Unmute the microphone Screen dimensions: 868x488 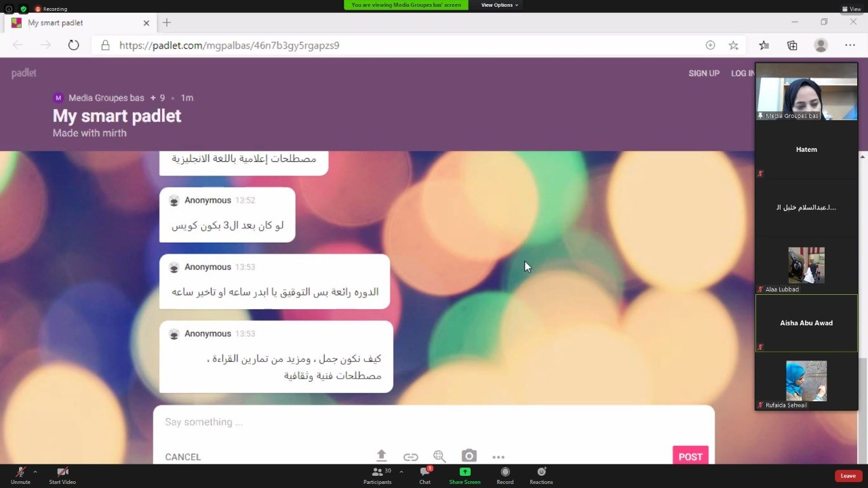tap(20, 475)
